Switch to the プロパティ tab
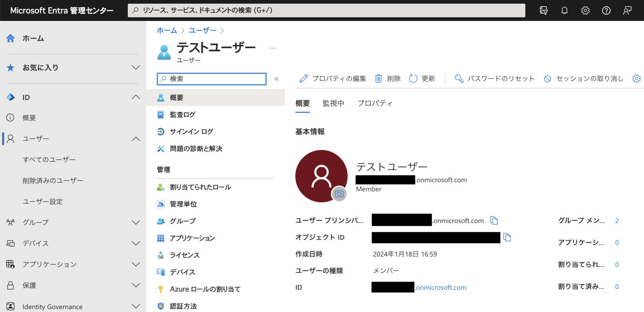Screen dimensions: 644x312 tap(374, 103)
